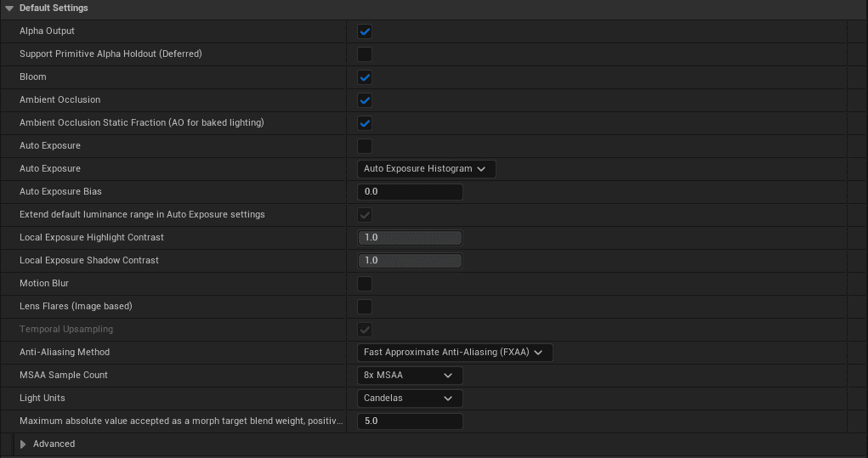Toggle the Ambient Occlusion checkbox
The width and height of the screenshot is (868, 458).
[364, 100]
